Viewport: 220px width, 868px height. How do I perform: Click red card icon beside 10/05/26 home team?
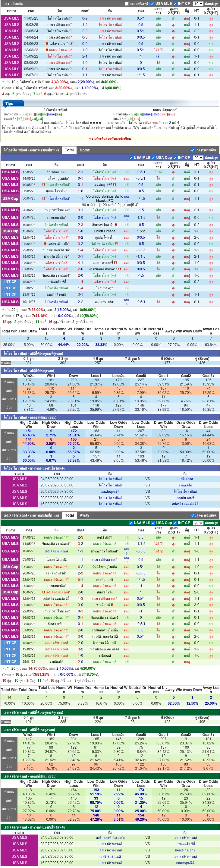pyautogui.click(x=44, y=185)
